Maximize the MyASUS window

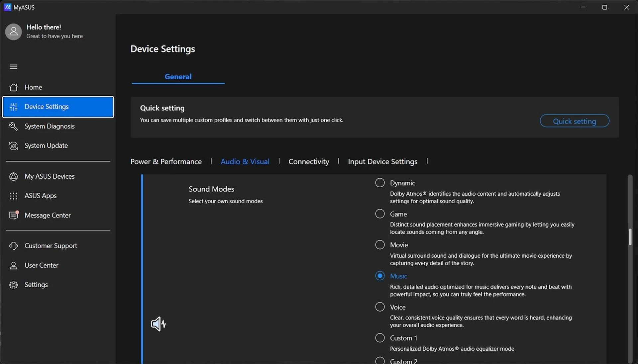point(605,7)
